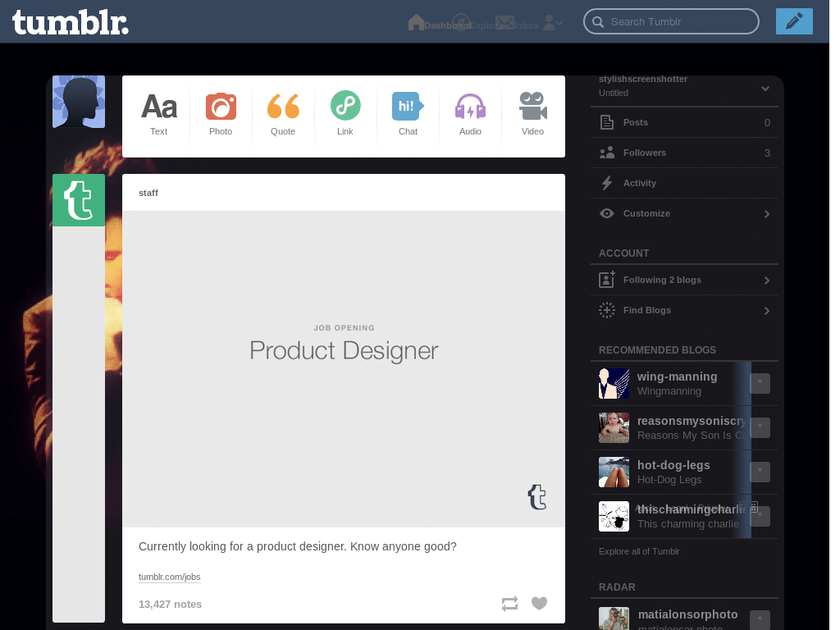The width and height of the screenshot is (840, 630).
Task: Click the Activity lightning bolt icon
Action: coord(606,183)
